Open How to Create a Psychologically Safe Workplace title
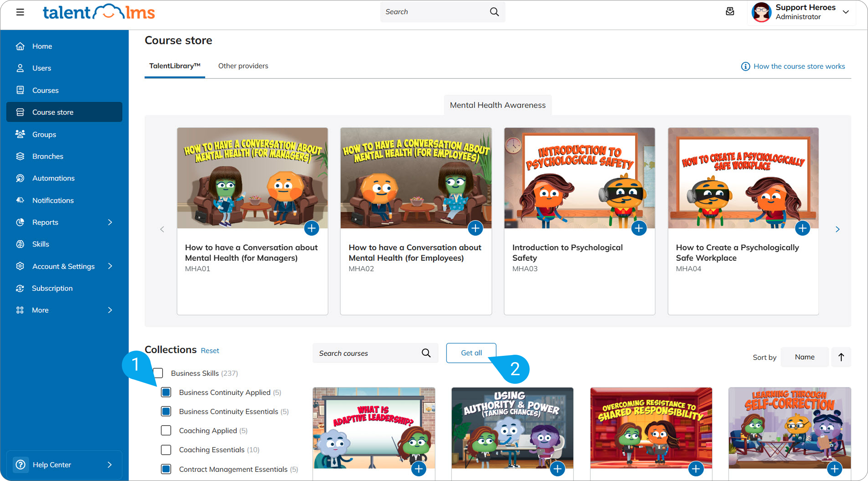This screenshot has width=868, height=481. point(737,253)
